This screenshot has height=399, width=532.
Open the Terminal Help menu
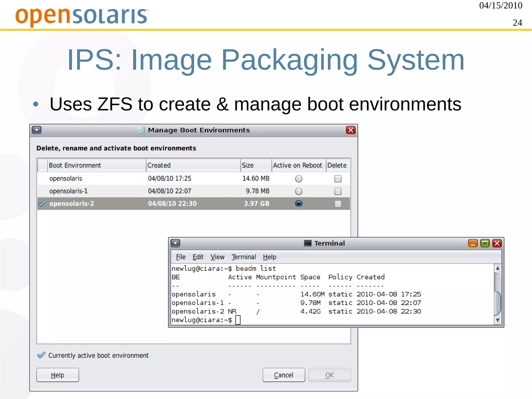(270, 257)
